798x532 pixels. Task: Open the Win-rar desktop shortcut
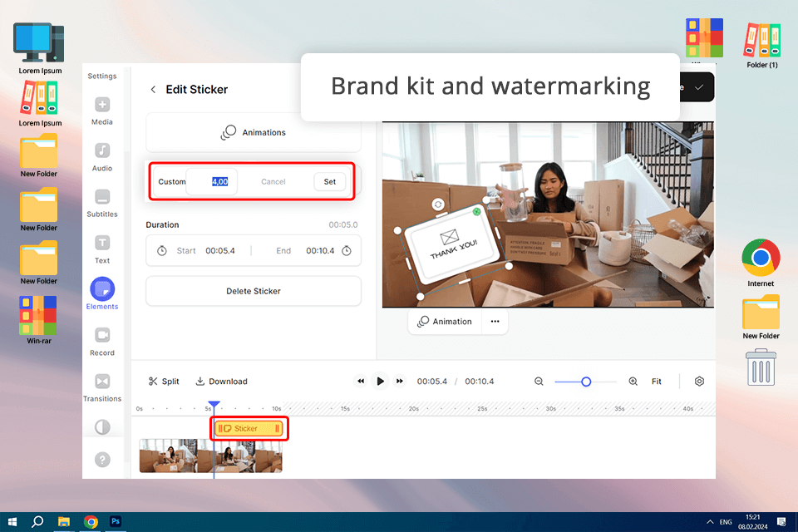click(x=39, y=320)
